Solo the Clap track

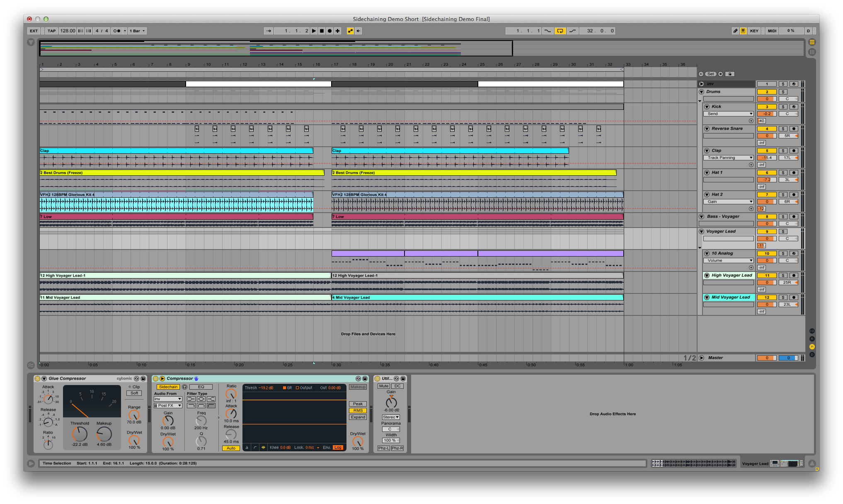coord(783,151)
